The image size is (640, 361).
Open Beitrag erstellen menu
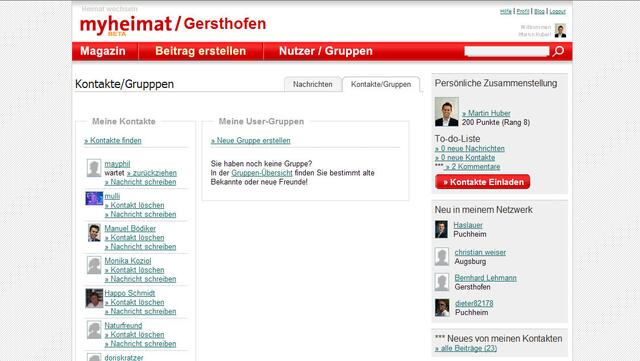point(200,51)
